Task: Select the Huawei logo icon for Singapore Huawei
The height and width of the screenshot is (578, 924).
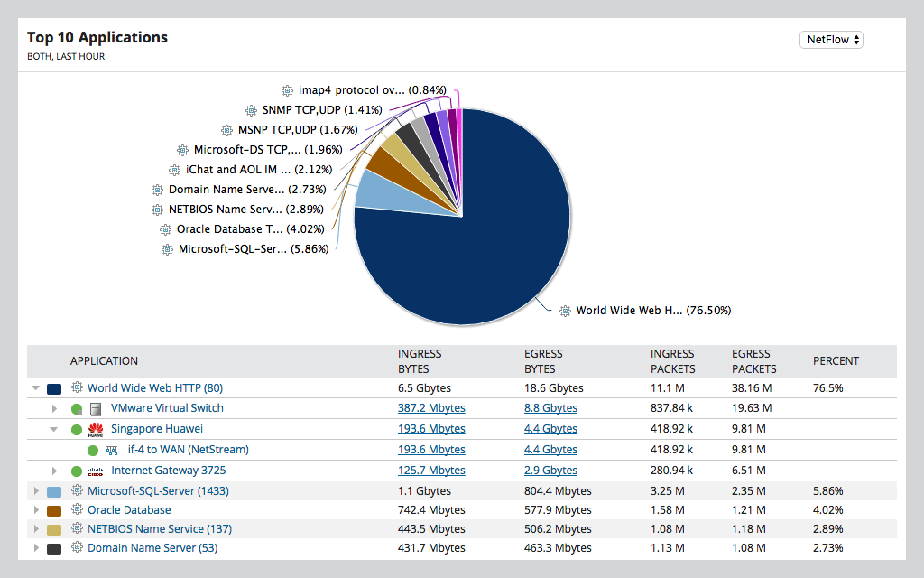Action: [x=94, y=428]
